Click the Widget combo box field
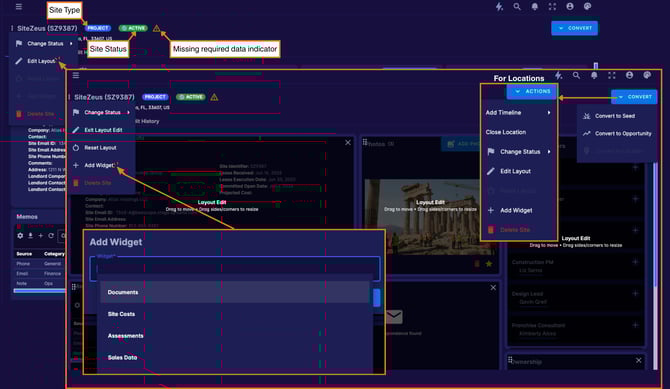The image size is (670, 389). 235,269
